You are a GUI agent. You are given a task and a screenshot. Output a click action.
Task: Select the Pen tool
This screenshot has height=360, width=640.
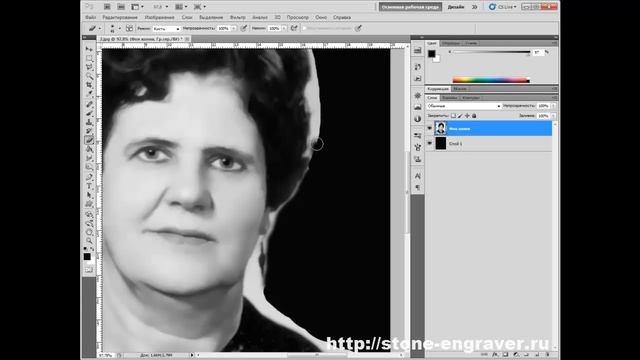[89, 177]
